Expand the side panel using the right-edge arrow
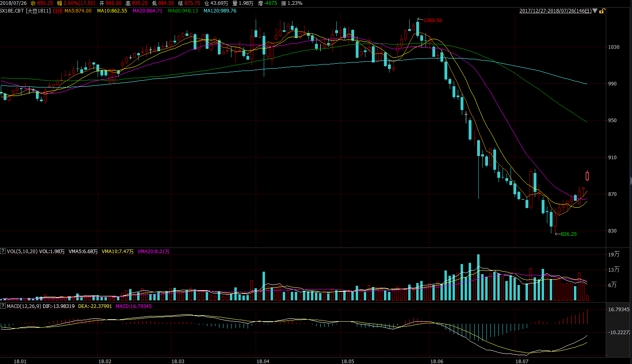The image size is (632, 364). (630, 180)
